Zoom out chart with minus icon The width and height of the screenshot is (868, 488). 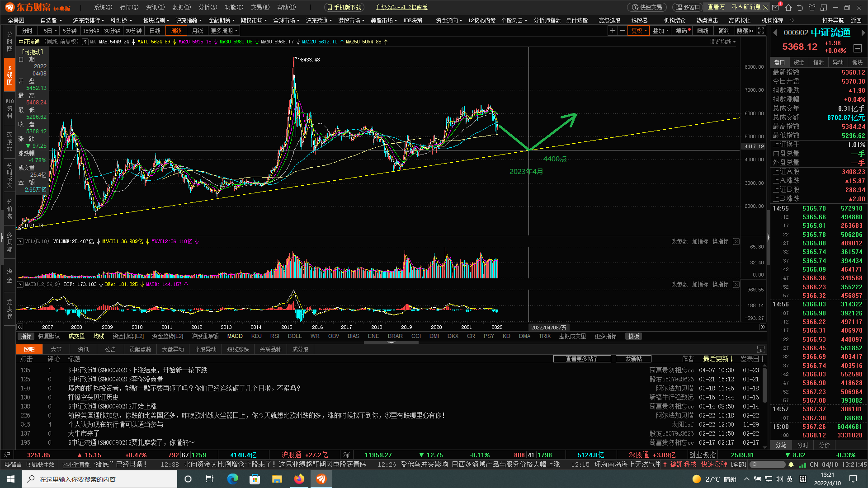[623, 31]
